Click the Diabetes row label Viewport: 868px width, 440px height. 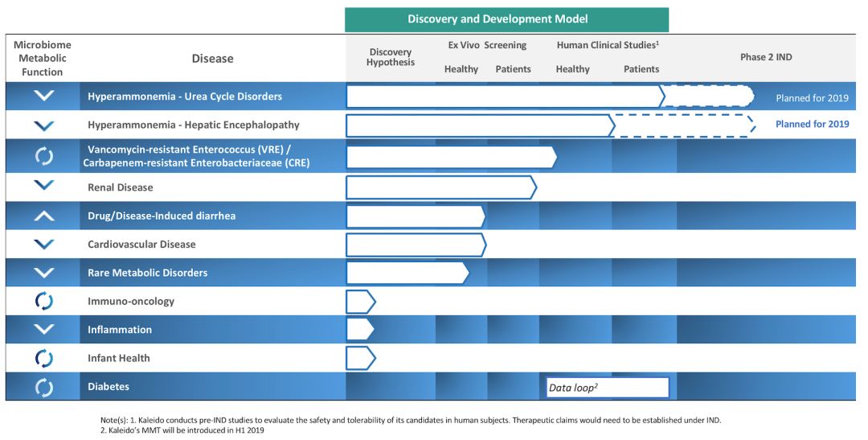pos(108,387)
